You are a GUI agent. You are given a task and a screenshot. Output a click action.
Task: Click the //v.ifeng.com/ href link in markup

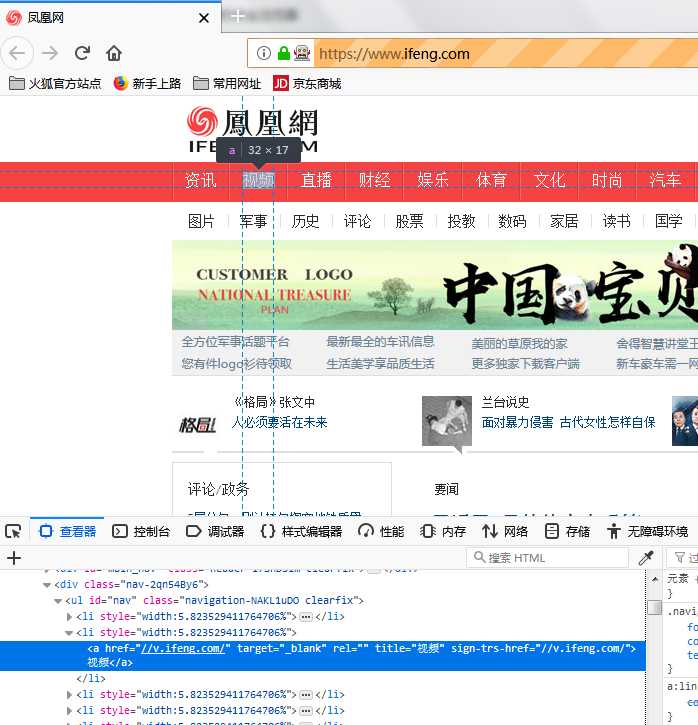click(183, 648)
